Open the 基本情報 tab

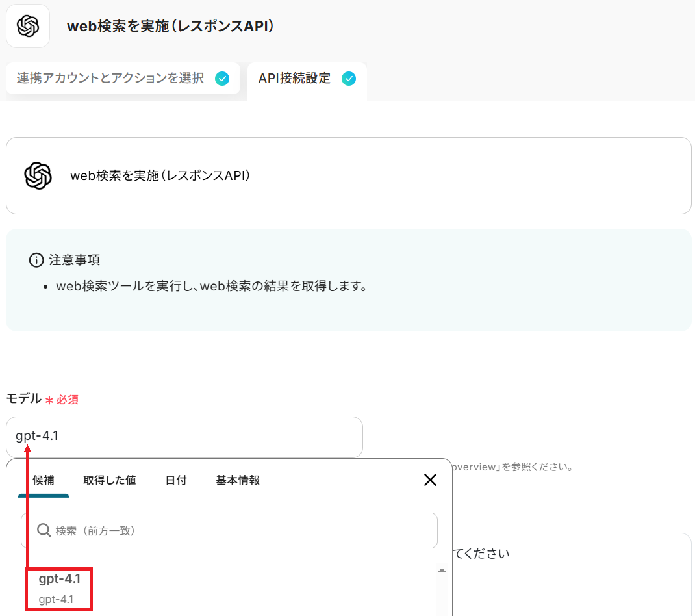[x=238, y=480]
